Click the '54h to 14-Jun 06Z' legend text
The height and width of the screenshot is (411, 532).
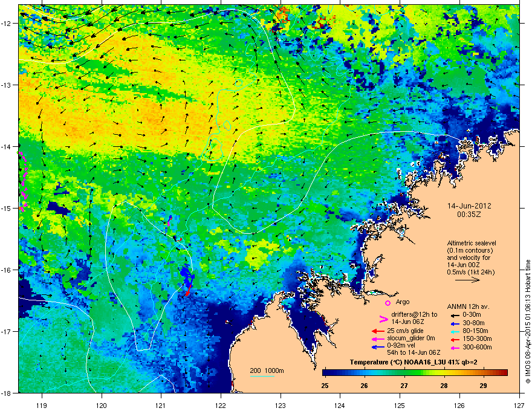point(414,352)
